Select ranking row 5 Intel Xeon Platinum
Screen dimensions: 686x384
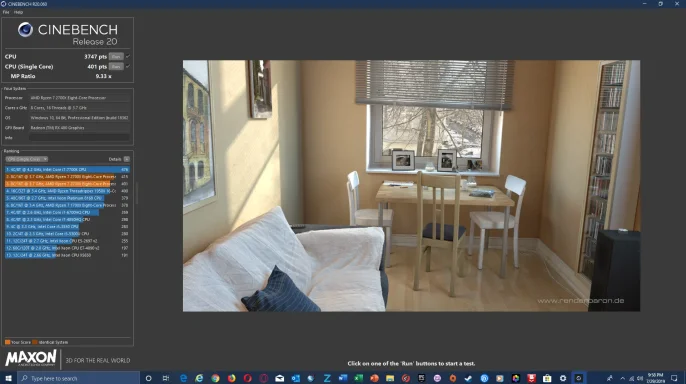(67, 198)
